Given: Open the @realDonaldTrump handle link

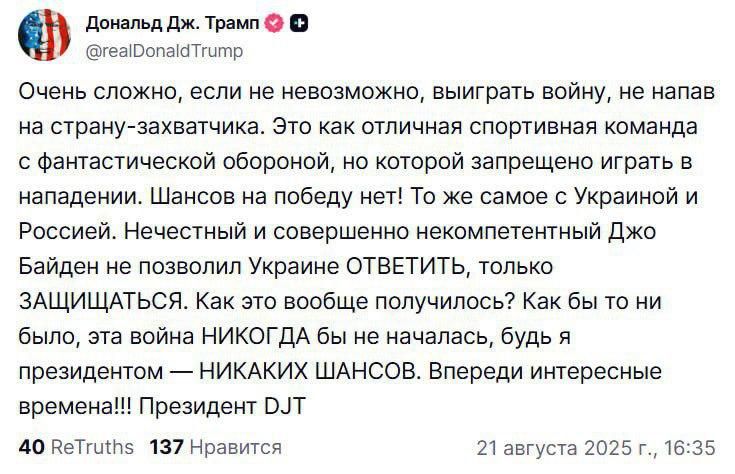Looking at the screenshot, I should (165, 50).
